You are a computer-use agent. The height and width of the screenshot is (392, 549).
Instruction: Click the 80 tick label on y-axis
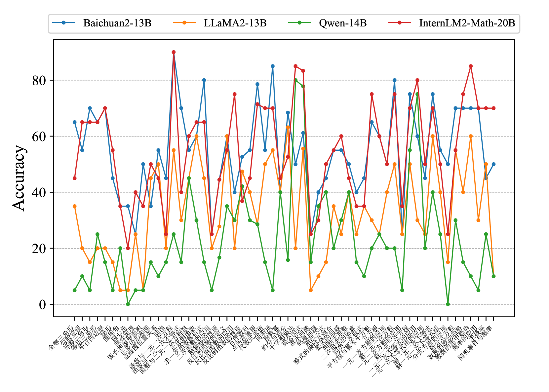(39, 80)
